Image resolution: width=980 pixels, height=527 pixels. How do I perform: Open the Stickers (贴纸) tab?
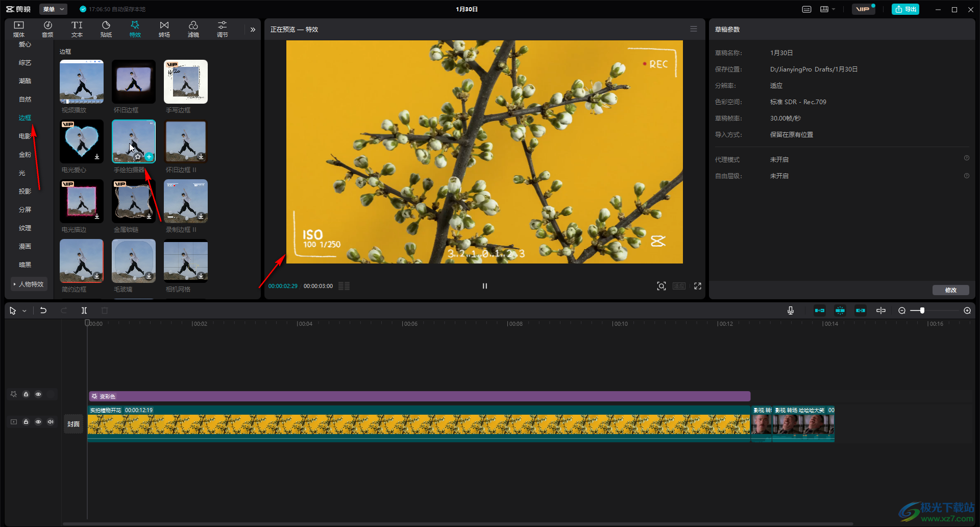pyautogui.click(x=106, y=29)
